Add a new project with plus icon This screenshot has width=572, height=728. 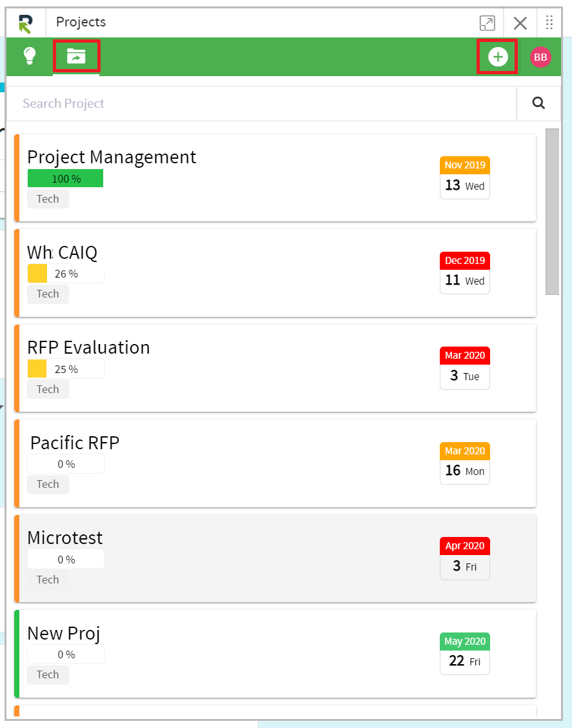(498, 57)
